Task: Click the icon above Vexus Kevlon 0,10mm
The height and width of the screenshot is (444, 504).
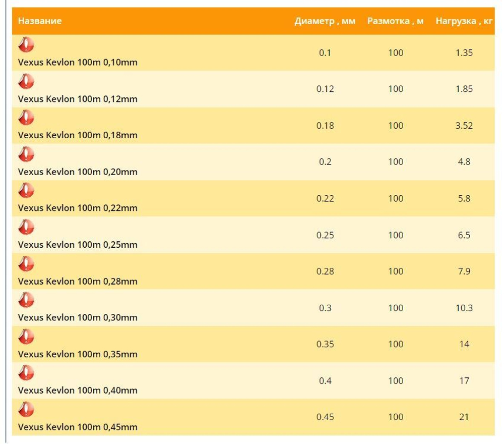Action: coord(26,45)
